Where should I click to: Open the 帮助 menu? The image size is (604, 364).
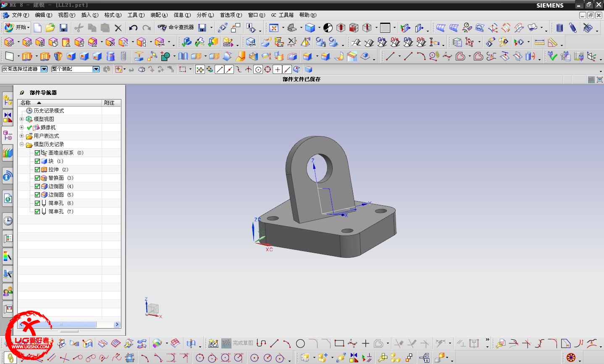coord(307,15)
